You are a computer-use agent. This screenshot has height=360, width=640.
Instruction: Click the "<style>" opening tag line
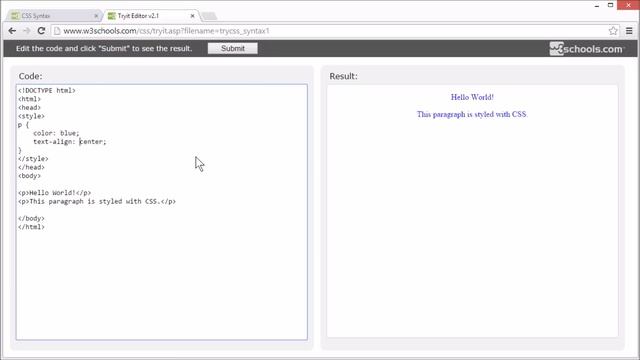click(x=31, y=116)
